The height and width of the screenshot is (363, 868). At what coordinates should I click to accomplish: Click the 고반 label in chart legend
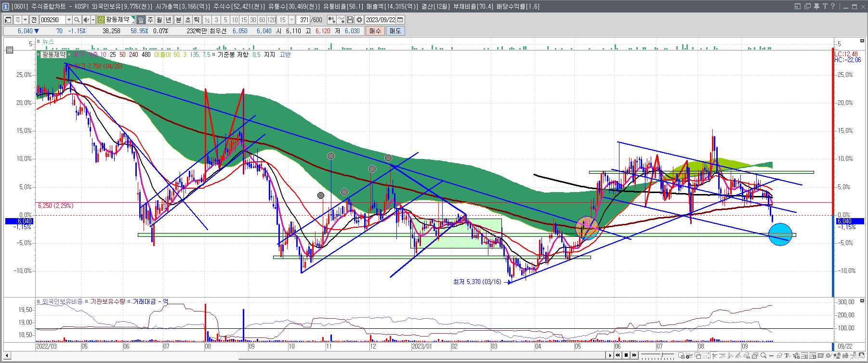285,54
